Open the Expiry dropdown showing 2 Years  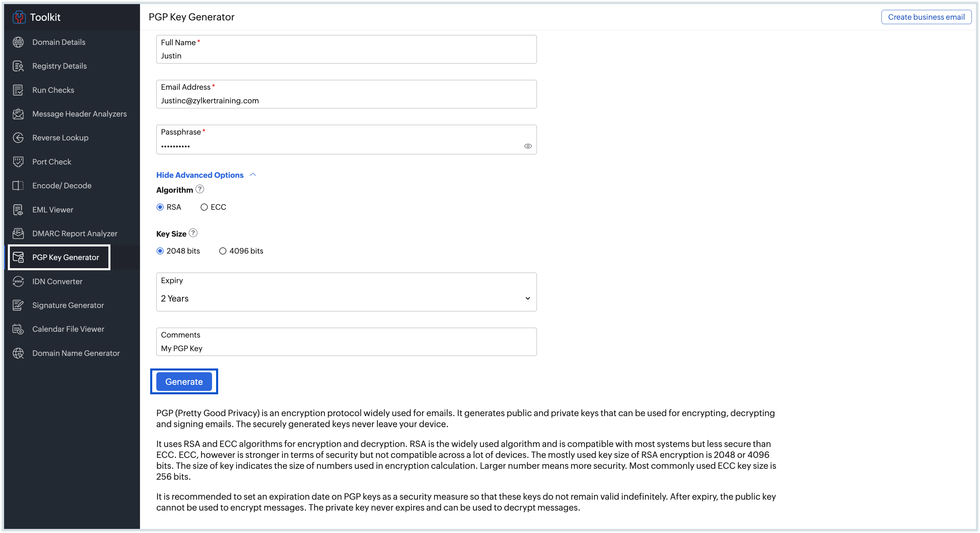coord(346,298)
